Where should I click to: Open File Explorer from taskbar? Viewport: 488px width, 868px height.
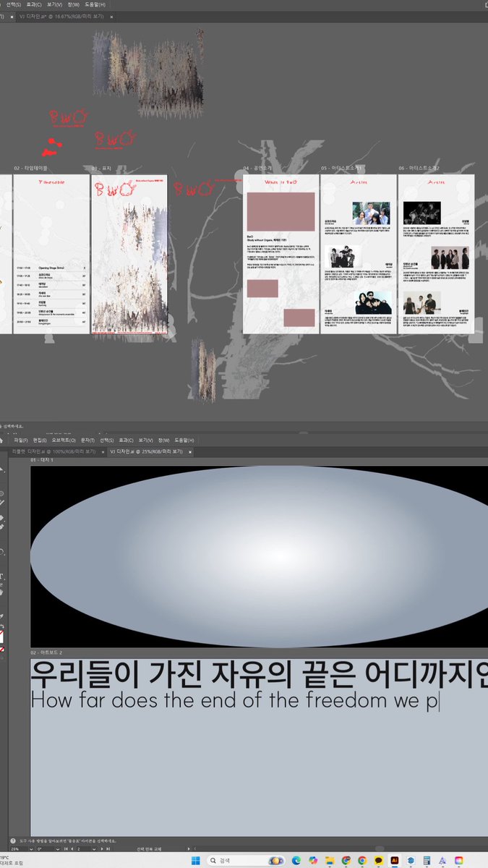(329, 860)
